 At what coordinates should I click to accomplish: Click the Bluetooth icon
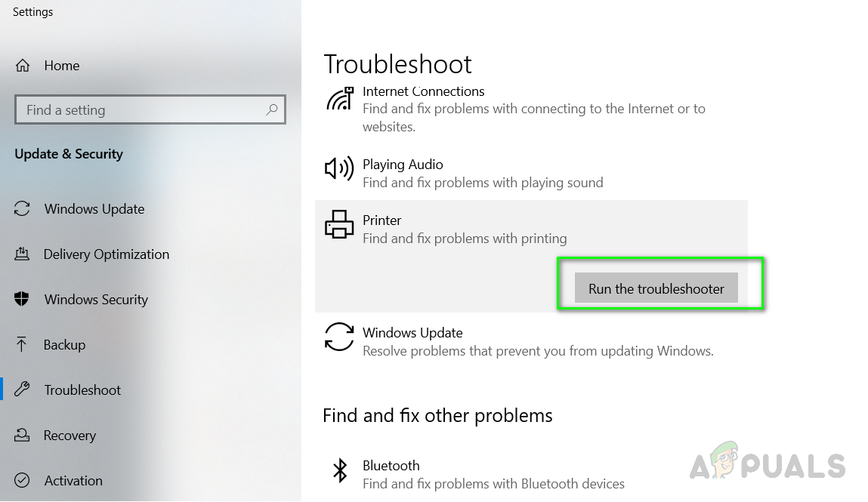pos(340,470)
